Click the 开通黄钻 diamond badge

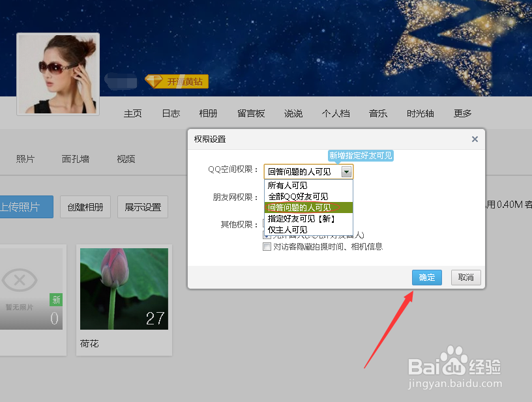[177, 81]
